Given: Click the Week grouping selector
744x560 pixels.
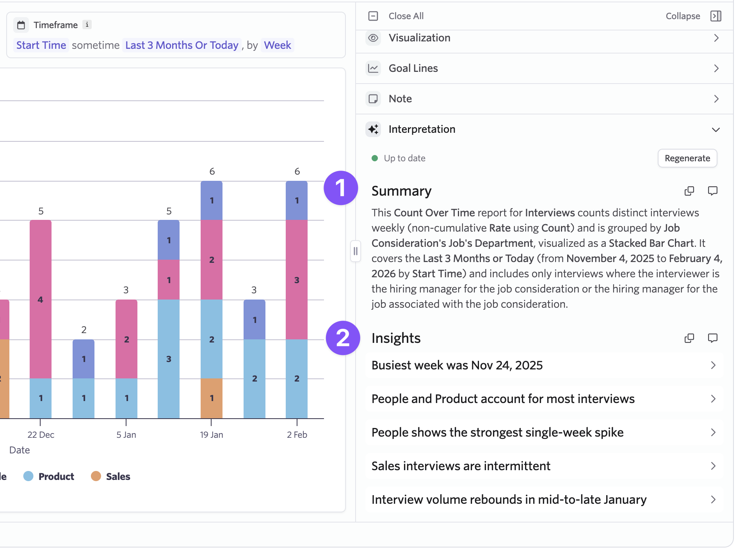Looking at the screenshot, I should coord(277,45).
